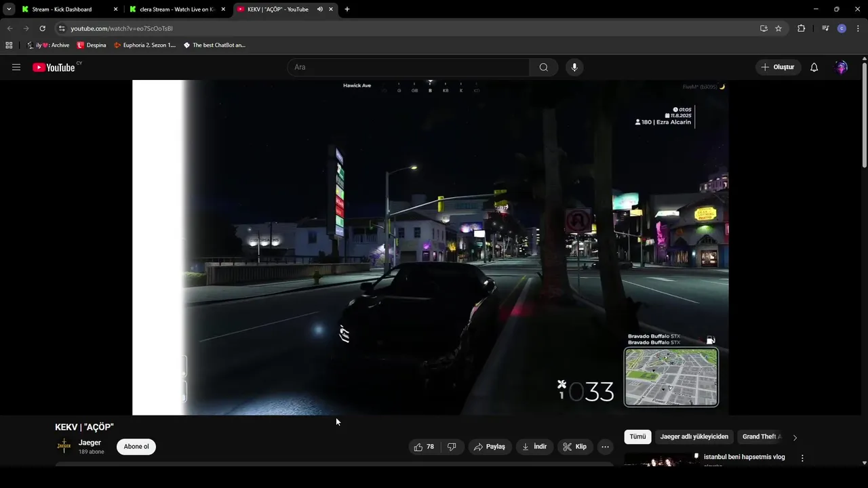Open the Extensions puzzle icon
Screen dimensions: 868x488
(x=801, y=28)
